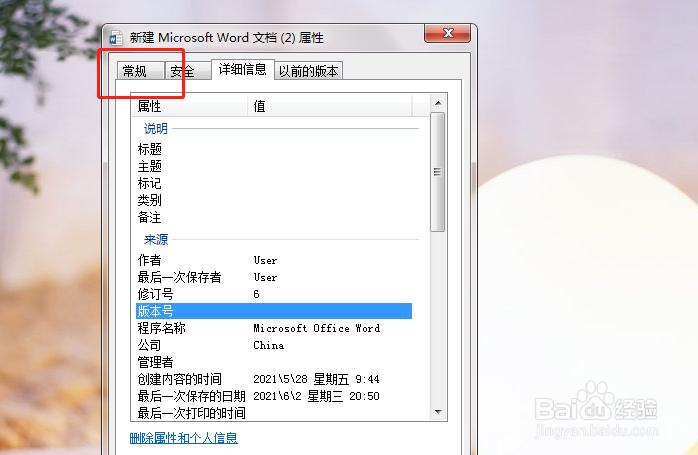Select the 标记 property row

pos(274,183)
